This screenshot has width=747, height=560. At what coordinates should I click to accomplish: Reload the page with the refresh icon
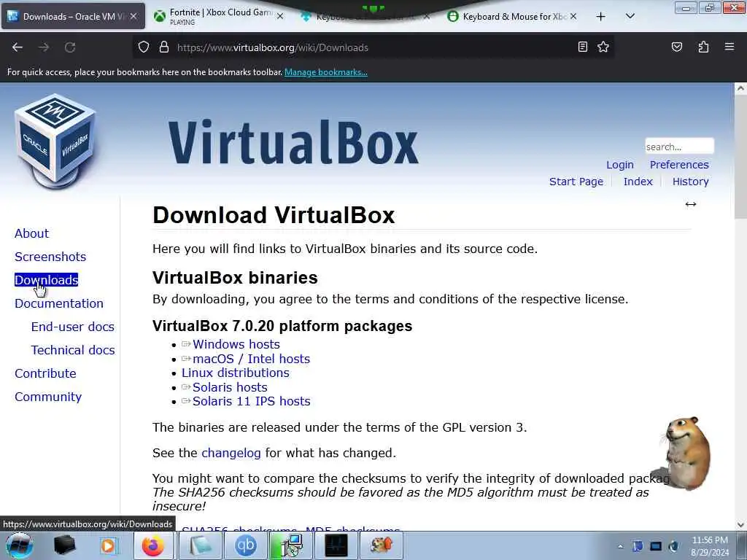pos(70,47)
